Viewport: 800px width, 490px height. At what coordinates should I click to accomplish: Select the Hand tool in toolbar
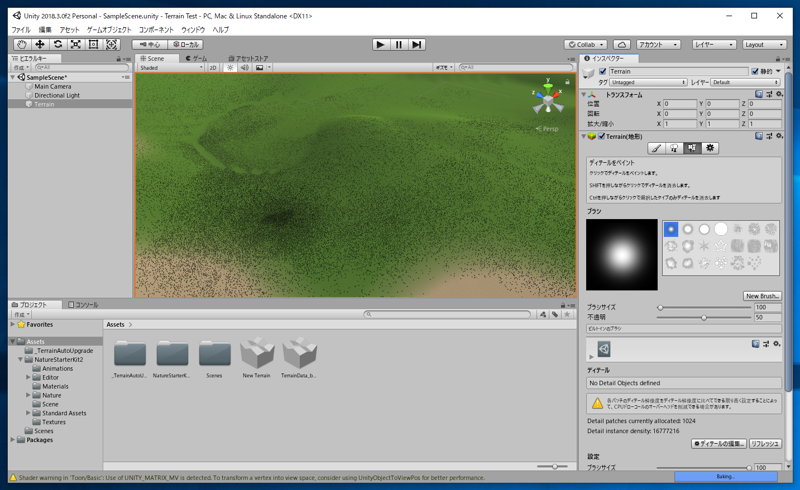click(22, 44)
